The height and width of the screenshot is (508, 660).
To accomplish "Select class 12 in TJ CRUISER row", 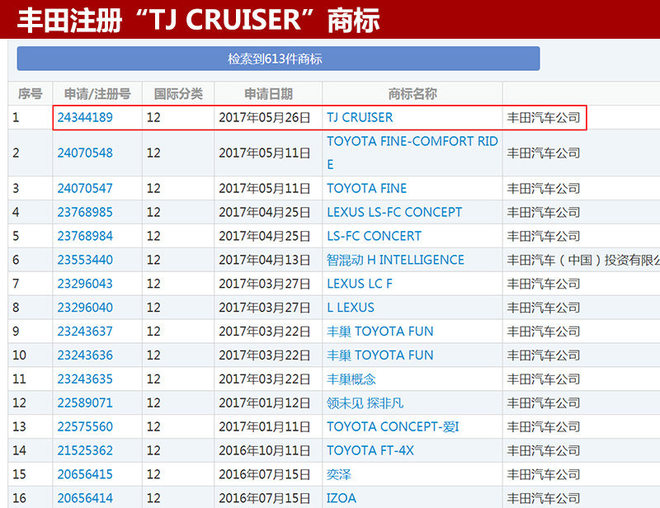I will coord(154,117).
